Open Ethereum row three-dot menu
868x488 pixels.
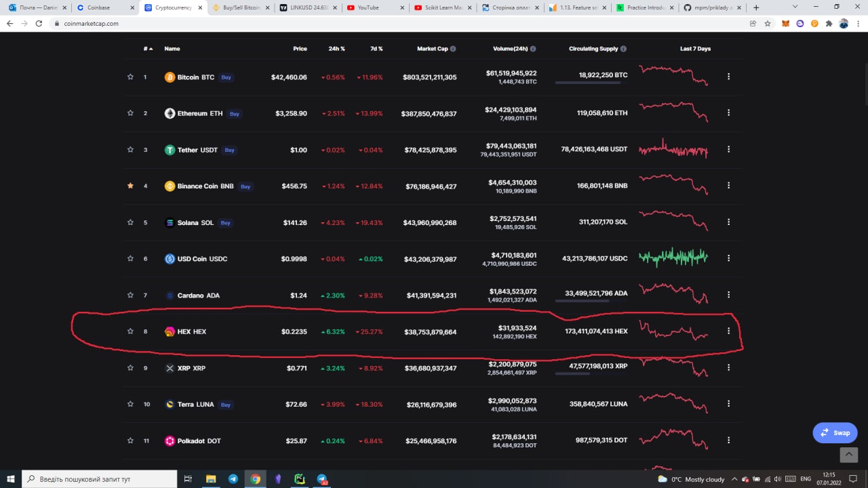728,113
